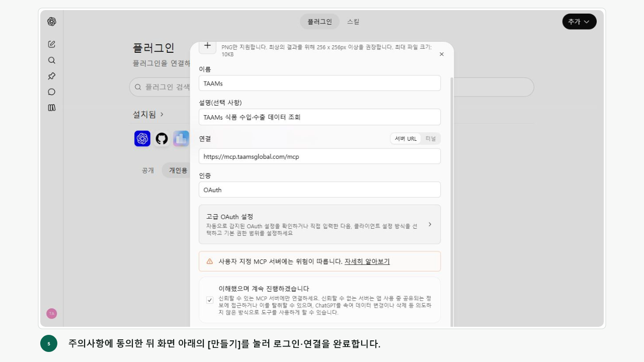Click the TA profile avatar
Viewport: 644px width, 362px height.
point(51,313)
